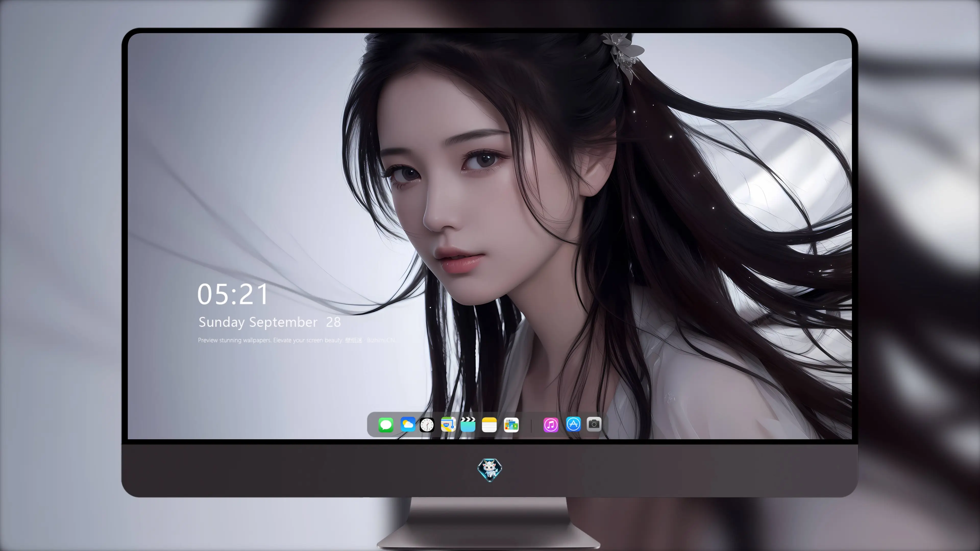This screenshot has height=551, width=980.
Task: Launch the Weather app from the dock
Action: (408, 424)
